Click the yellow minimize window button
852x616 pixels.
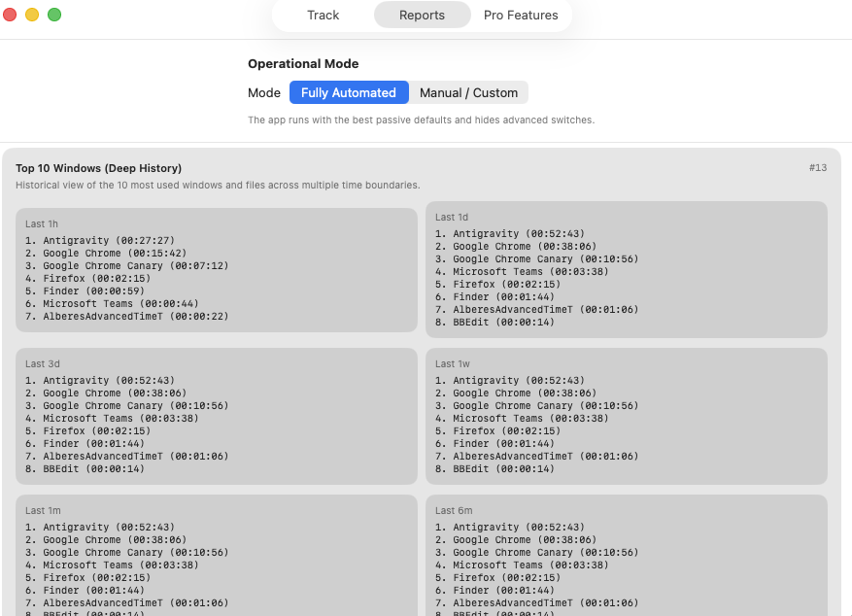32,15
